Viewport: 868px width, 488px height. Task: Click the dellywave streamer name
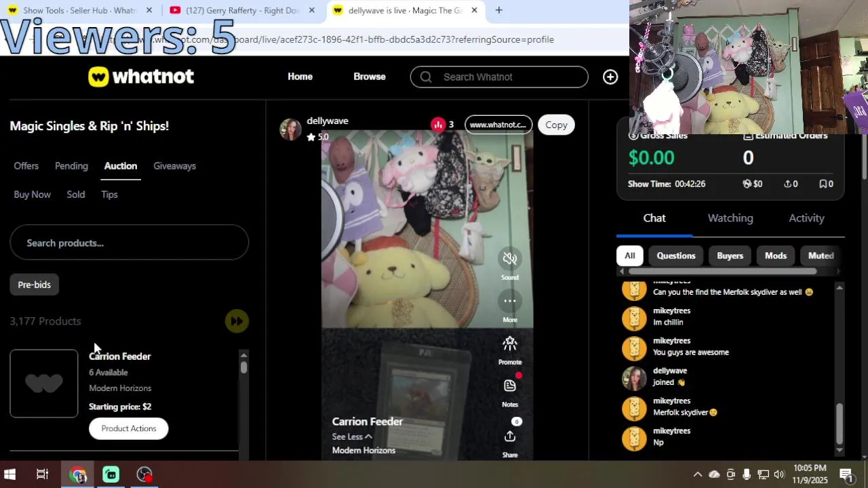[x=328, y=121]
